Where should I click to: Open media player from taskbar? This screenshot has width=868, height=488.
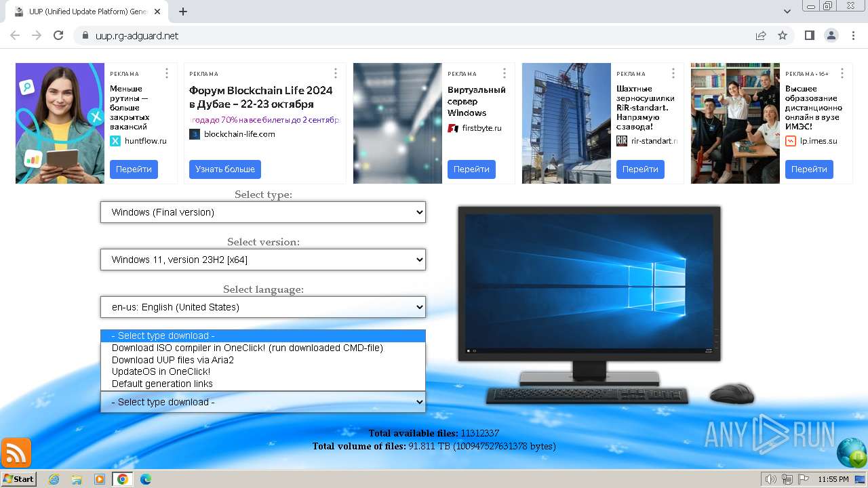point(100,479)
